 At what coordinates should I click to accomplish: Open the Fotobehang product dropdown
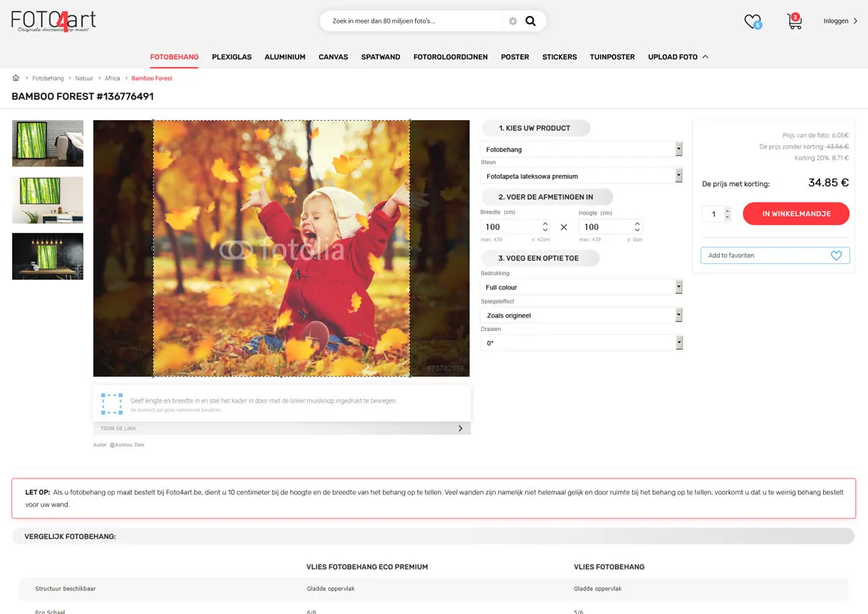[582, 150]
